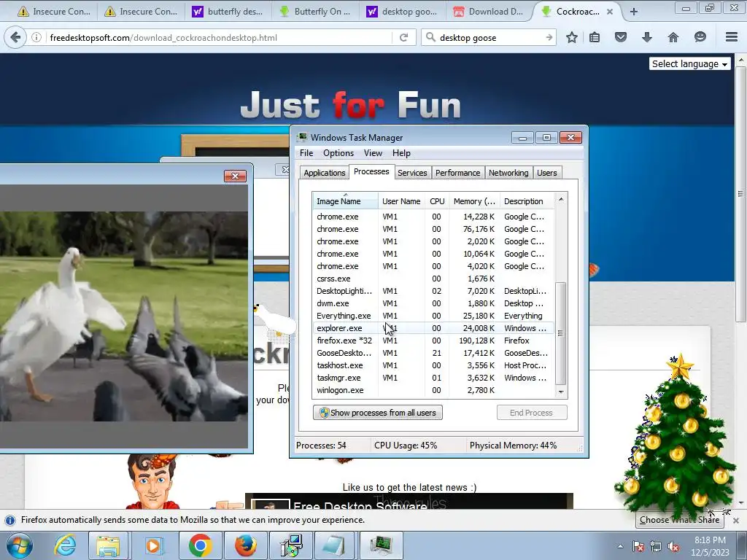The height and width of the screenshot is (560, 747).
Task: Click the Chrome icon in taskbar
Action: point(200,545)
